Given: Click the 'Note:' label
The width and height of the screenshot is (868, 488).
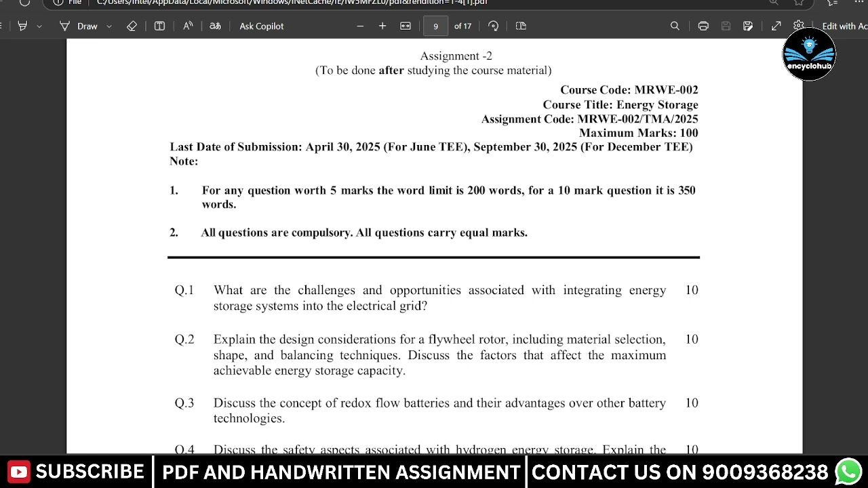Looking at the screenshot, I should coord(184,161).
